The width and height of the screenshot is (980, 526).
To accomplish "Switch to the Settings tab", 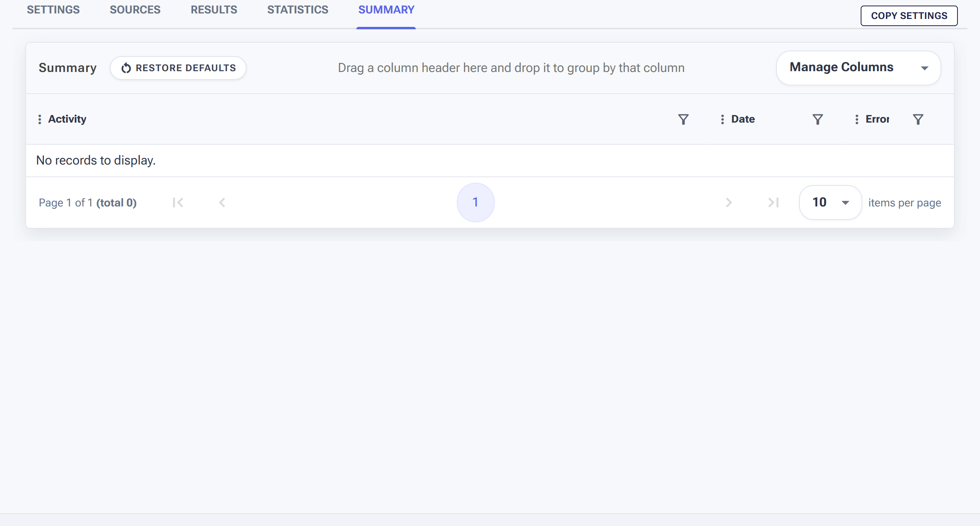I will click(53, 10).
